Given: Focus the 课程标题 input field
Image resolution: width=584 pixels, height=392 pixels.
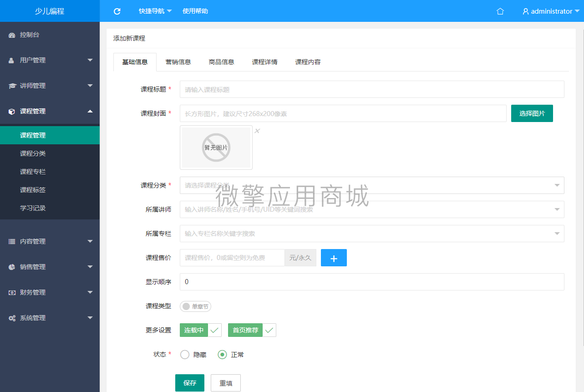Looking at the screenshot, I should click(372, 89).
